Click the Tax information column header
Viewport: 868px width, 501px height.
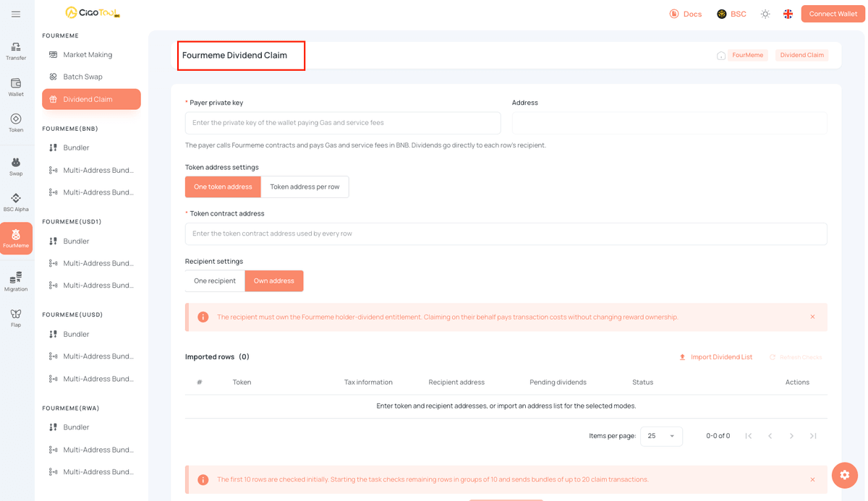click(368, 382)
